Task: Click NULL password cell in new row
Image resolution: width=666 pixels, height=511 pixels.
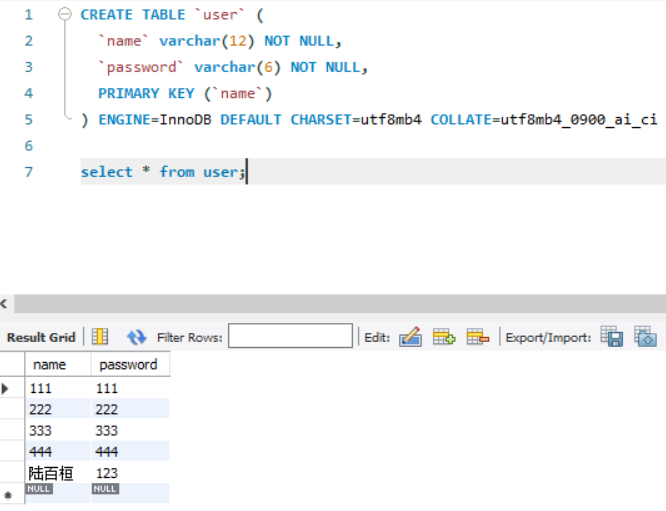Action: [x=130, y=494]
